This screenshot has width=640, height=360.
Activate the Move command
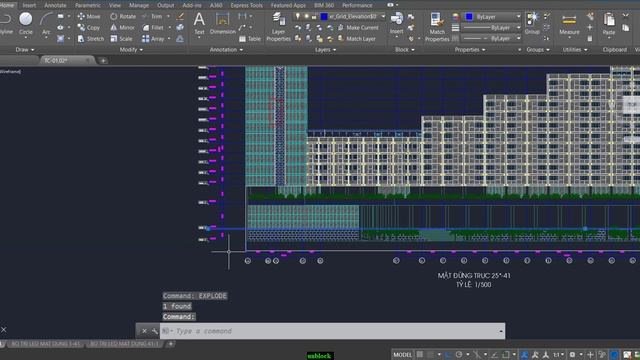tap(89, 16)
